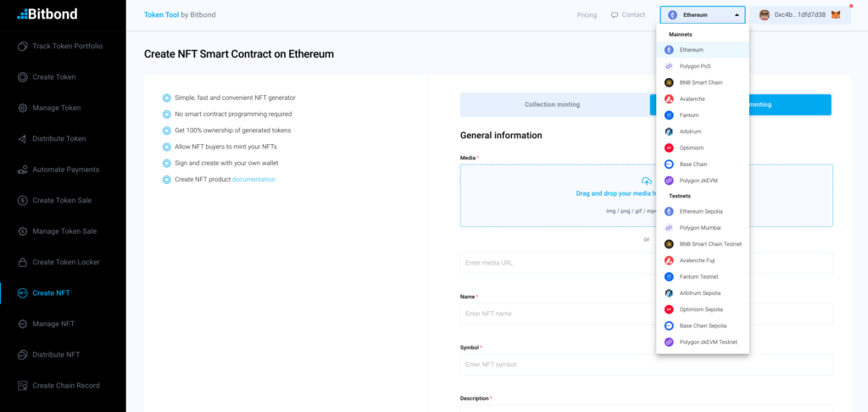
Task: Click the MetaMask fox icon
Action: [x=836, y=15]
